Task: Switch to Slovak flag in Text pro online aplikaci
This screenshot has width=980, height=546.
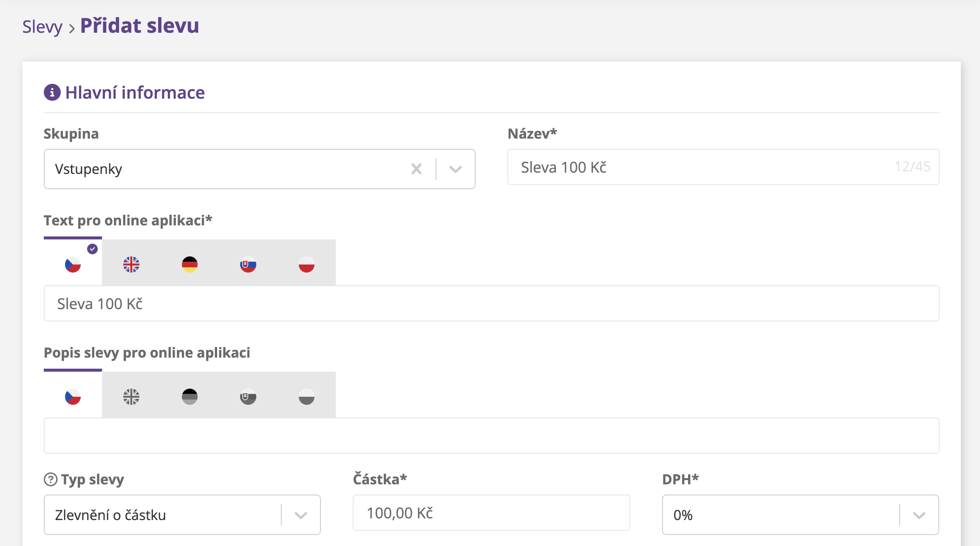Action: [x=248, y=264]
